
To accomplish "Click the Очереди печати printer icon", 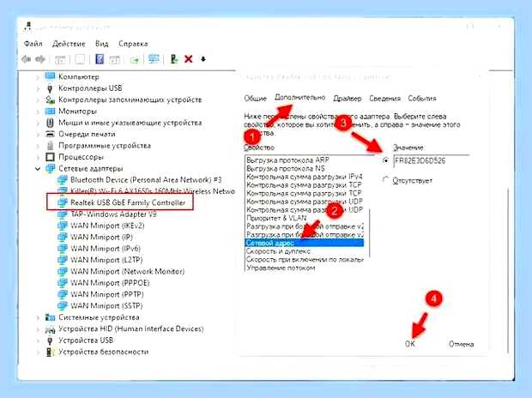I will pos(50,134).
